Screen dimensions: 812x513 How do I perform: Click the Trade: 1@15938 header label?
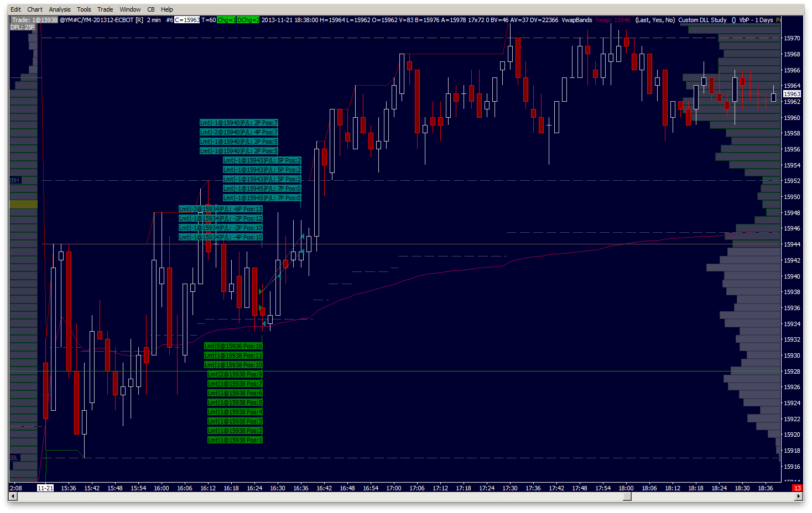click(x=34, y=20)
